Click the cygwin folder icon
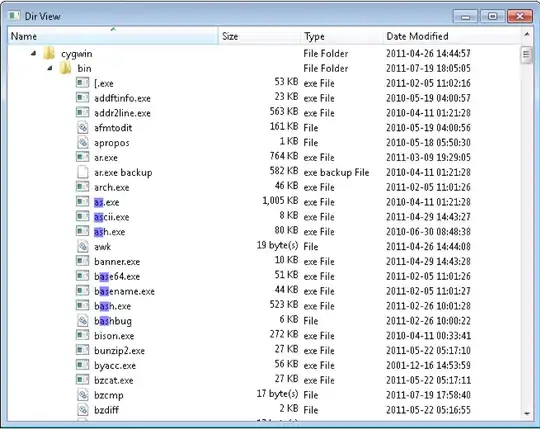 point(49,53)
